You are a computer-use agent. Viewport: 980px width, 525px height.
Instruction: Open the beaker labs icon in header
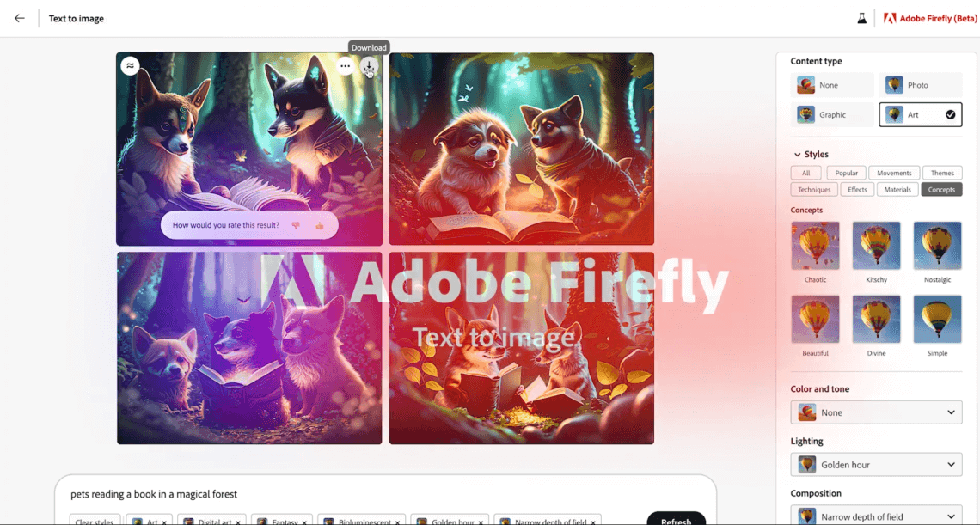point(861,18)
